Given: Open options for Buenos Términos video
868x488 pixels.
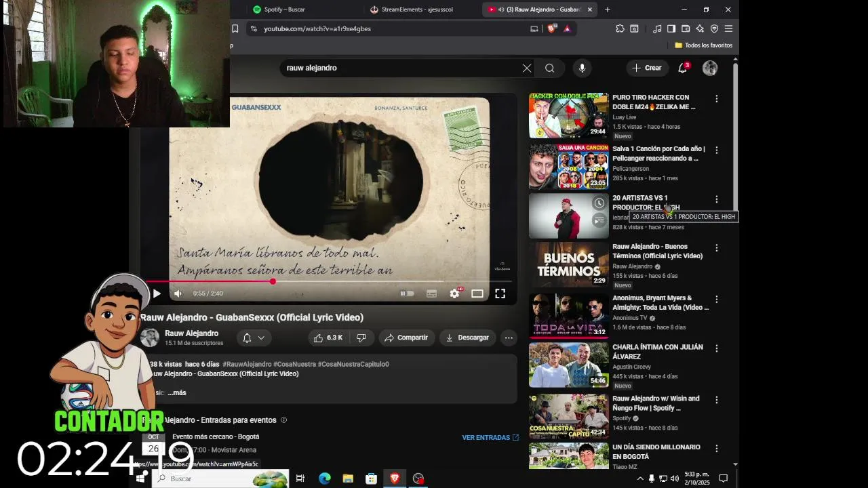Looking at the screenshot, I should 716,248.
